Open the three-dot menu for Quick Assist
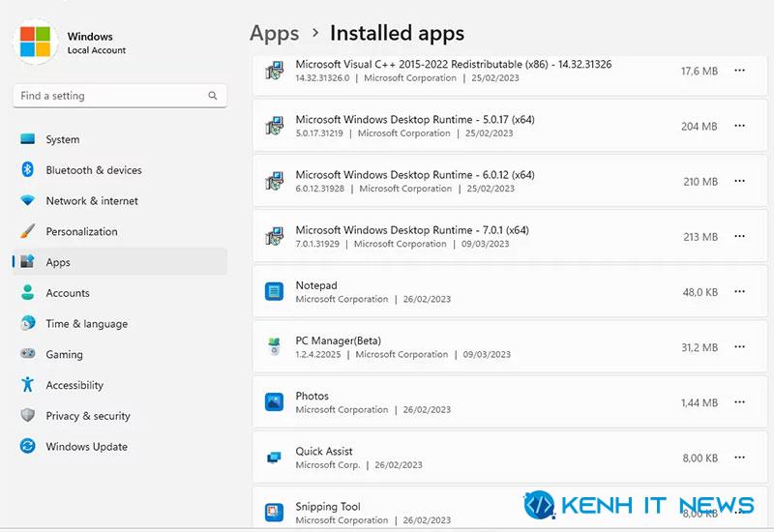774x532 pixels. pyautogui.click(x=739, y=458)
